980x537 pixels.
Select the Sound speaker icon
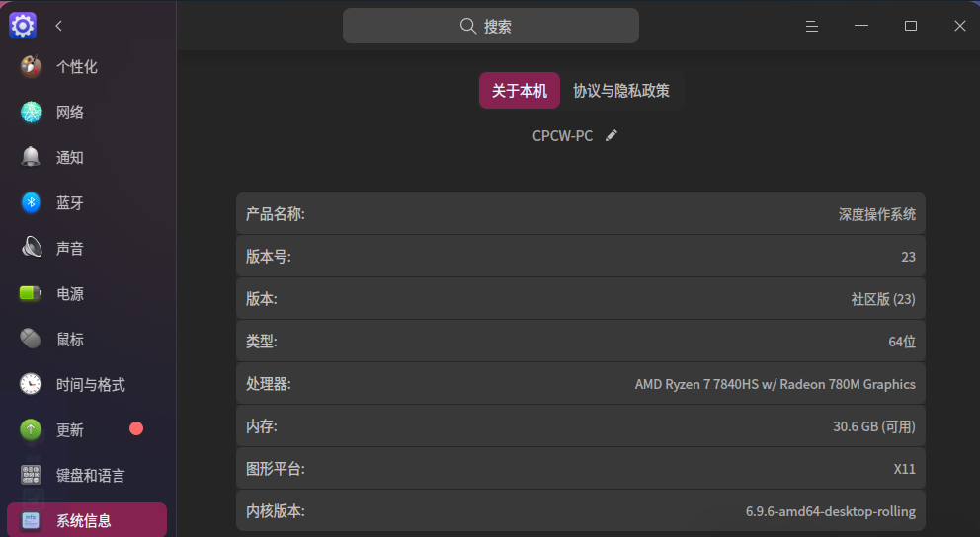click(31, 248)
